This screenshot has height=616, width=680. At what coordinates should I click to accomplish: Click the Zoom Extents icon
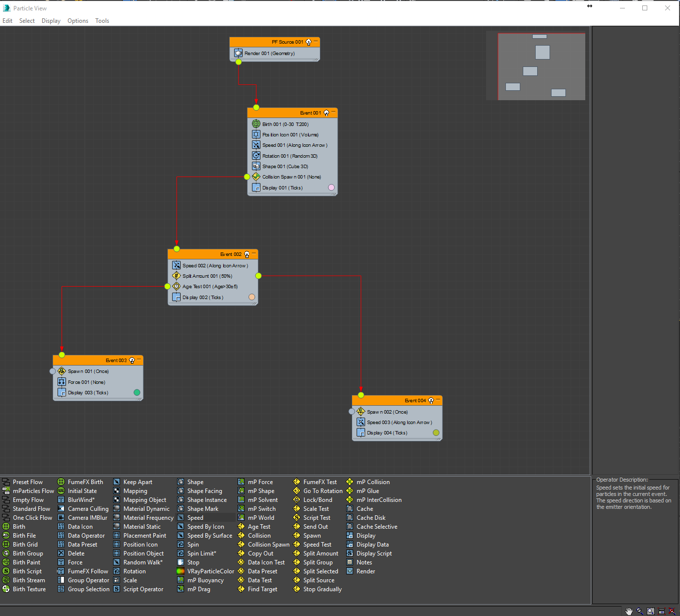coord(661,612)
